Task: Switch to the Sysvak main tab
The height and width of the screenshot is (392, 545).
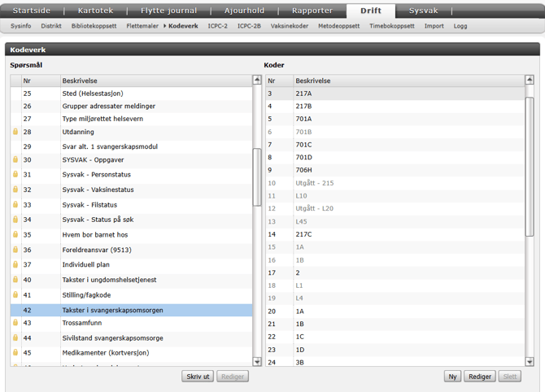Action: 423,11
